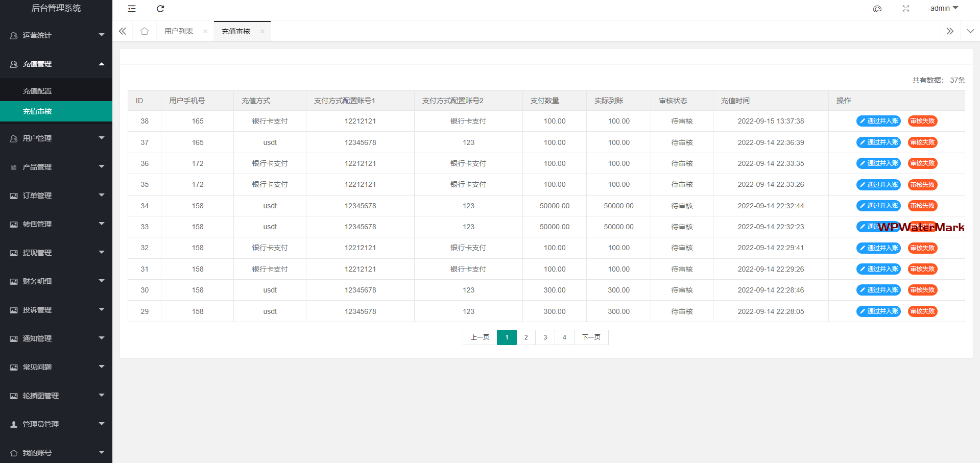Expand the 提现管理 sidebar menu
Image resolution: width=980 pixels, height=463 pixels.
(x=56, y=253)
